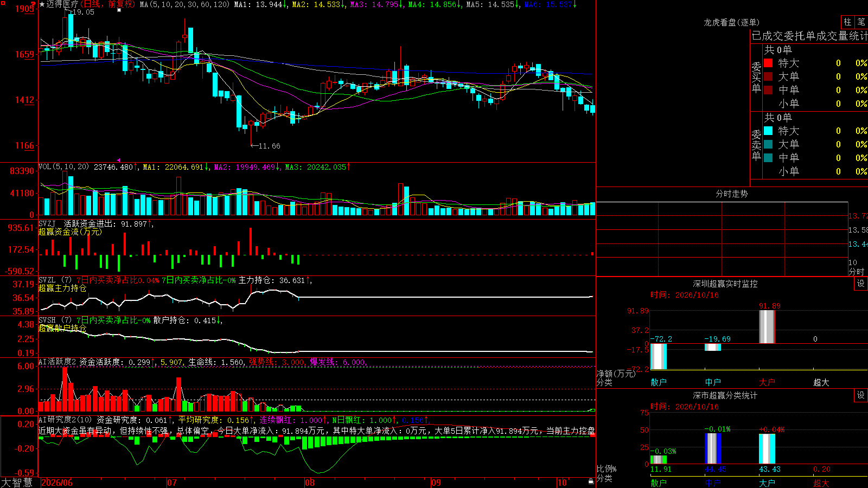Screen dimensions: 868x488
Task: Click the SVZJ 活跃资金进出 indicator label
Action: click(x=78, y=223)
